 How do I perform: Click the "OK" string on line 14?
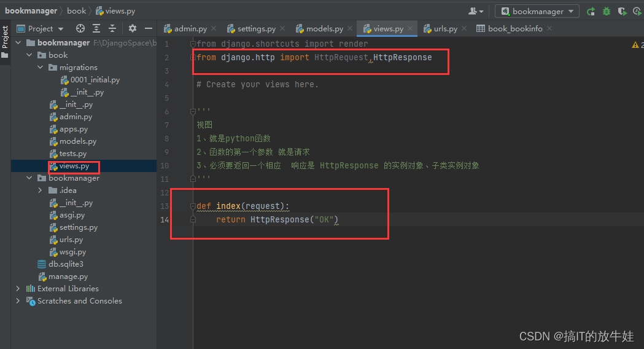coord(324,219)
